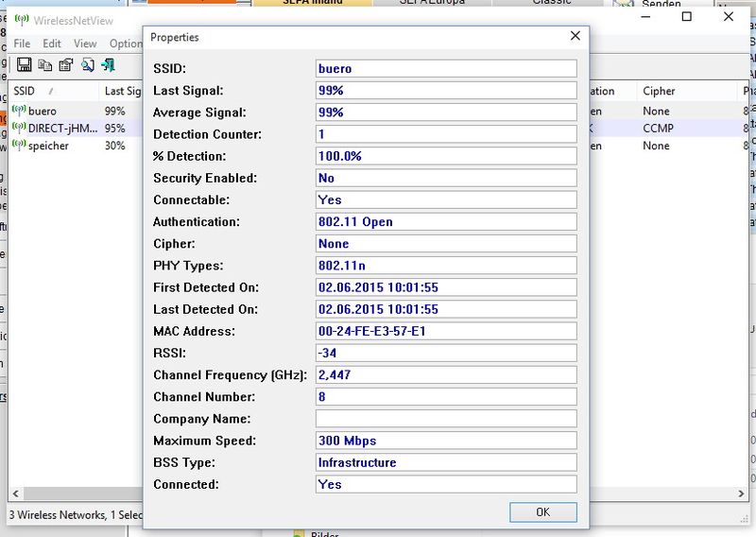Select the DIRECT-jHM... row text
Screen dimensions: 756x537
(62, 129)
